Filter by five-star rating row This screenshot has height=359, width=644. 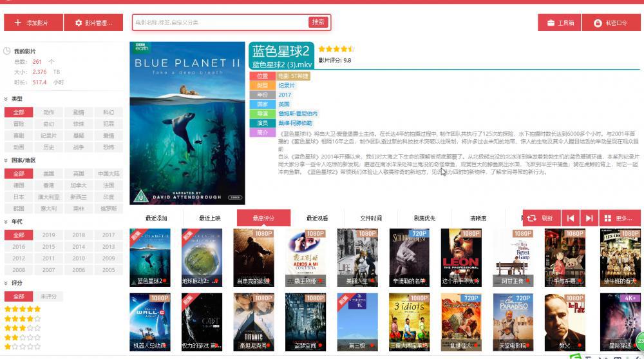23,309
